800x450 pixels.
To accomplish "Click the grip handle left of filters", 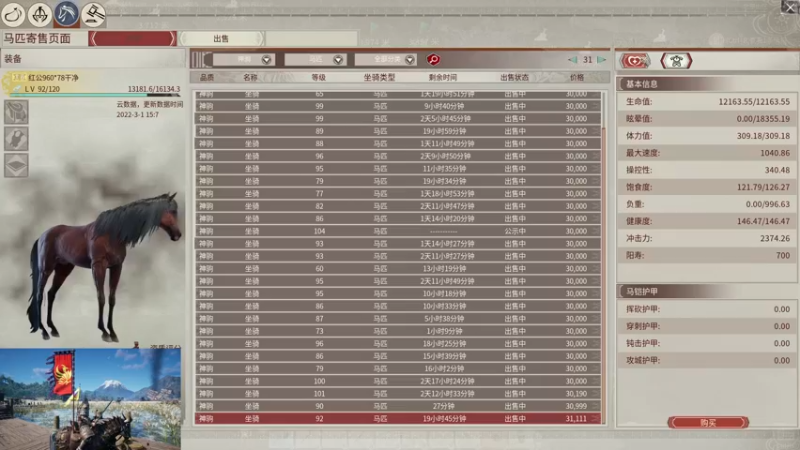I will 201,60.
